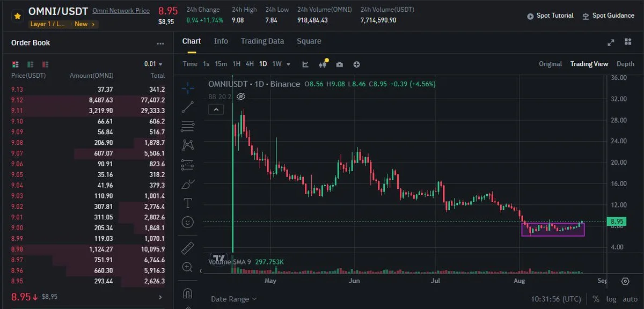Expand more time intervals dropdown arrow
Viewport: 644px width, 309px height.
[289, 64]
